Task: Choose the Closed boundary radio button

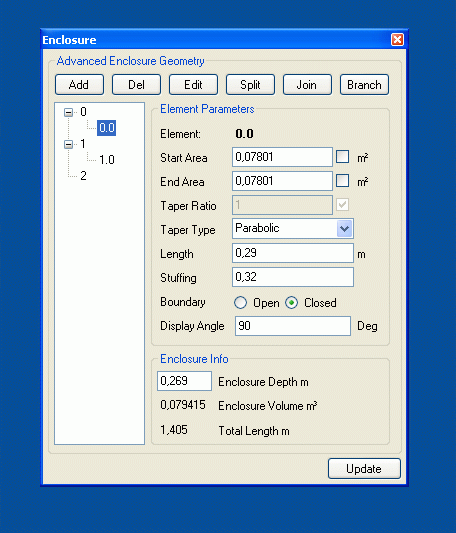Action: tap(292, 303)
